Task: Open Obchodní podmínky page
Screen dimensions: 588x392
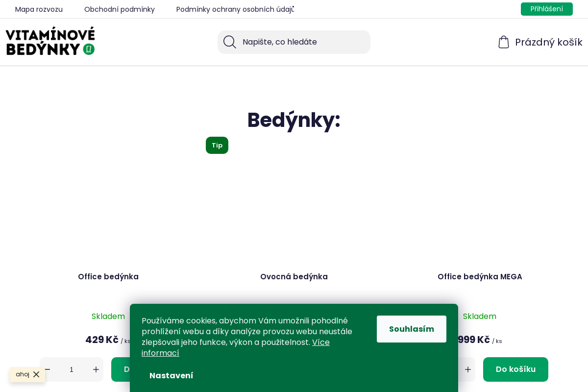Action: tap(120, 9)
